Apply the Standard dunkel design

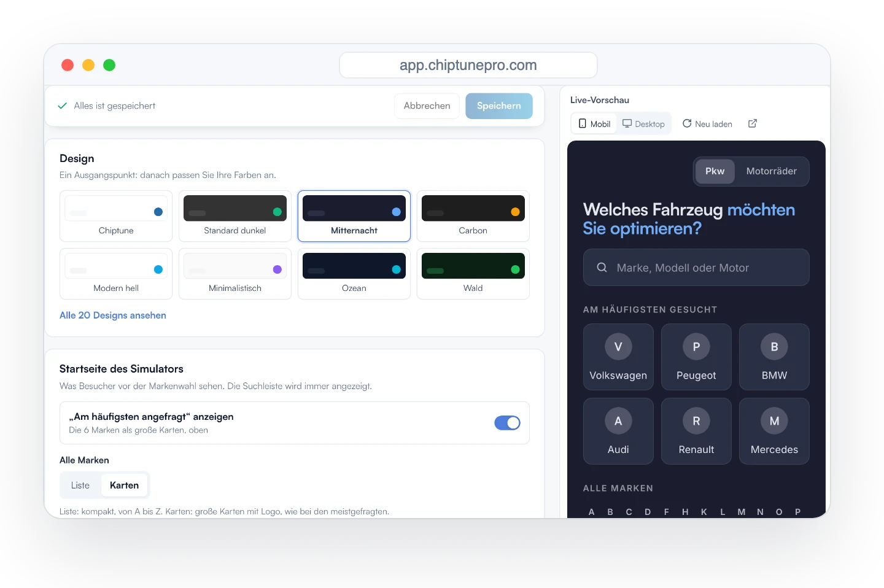(x=235, y=216)
